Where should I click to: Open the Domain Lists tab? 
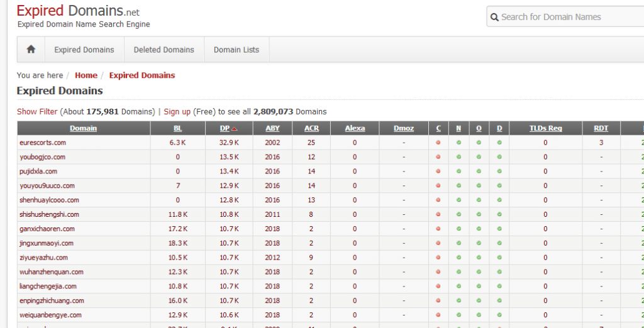point(236,50)
